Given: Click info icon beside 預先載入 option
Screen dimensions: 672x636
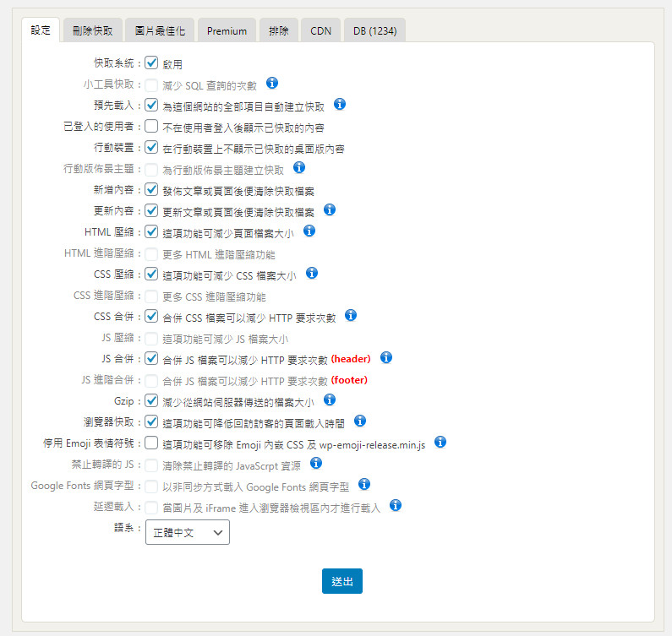Looking at the screenshot, I should pyautogui.click(x=340, y=105).
